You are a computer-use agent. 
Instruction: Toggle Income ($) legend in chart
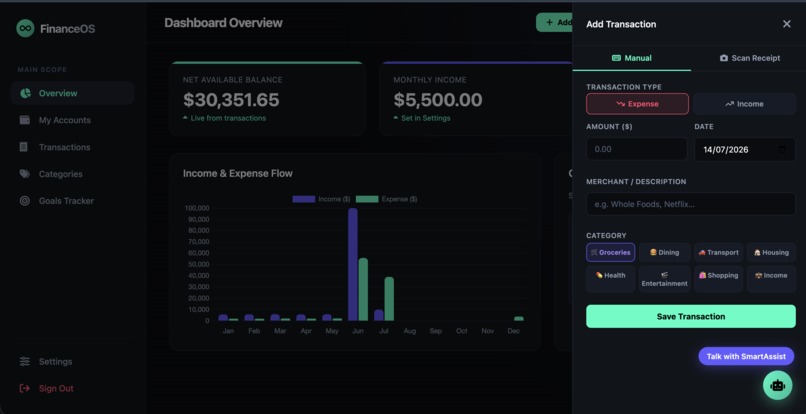click(321, 199)
